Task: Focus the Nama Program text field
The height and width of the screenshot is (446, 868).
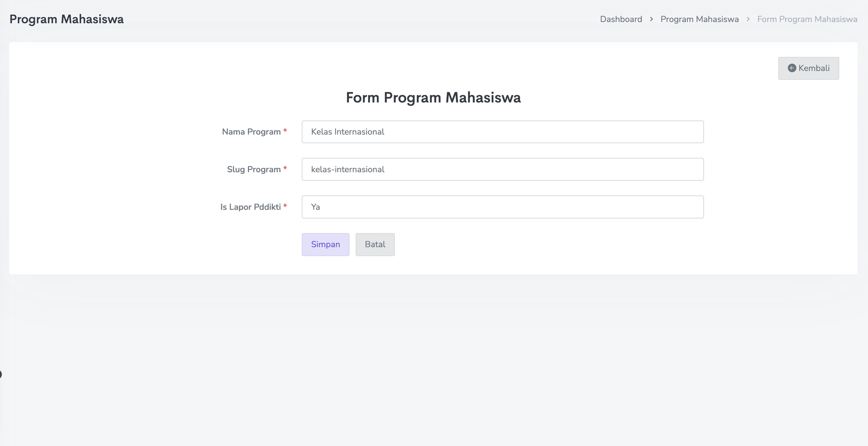Action: (x=503, y=132)
